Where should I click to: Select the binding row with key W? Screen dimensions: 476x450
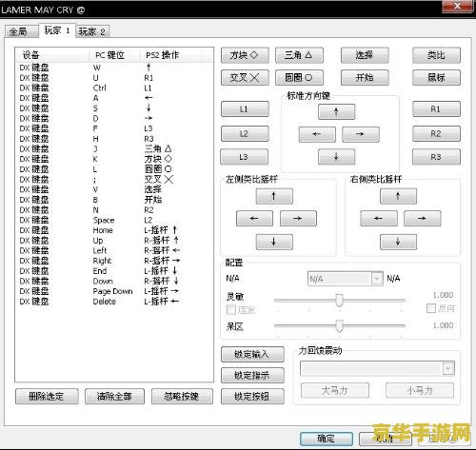point(114,68)
